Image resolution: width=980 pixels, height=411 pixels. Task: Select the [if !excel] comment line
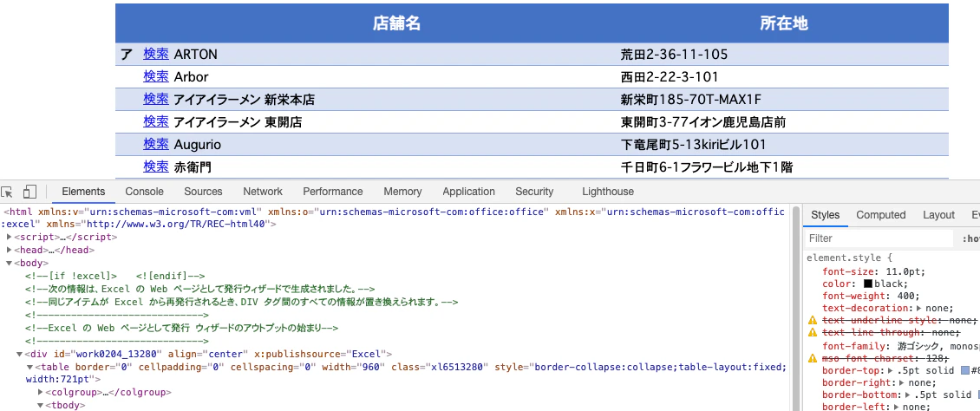click(115, 276)
